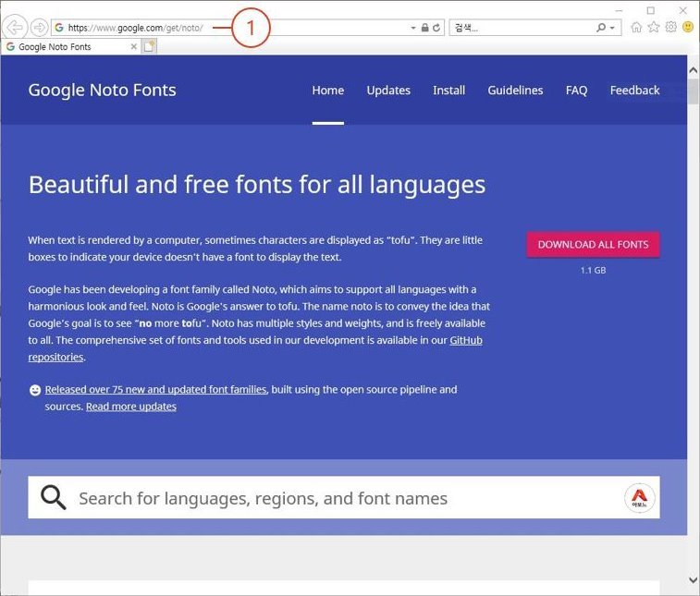Click the scrollbar up arrow
Viewport: 700px width, 596px height.
click(x=693, y=70)
